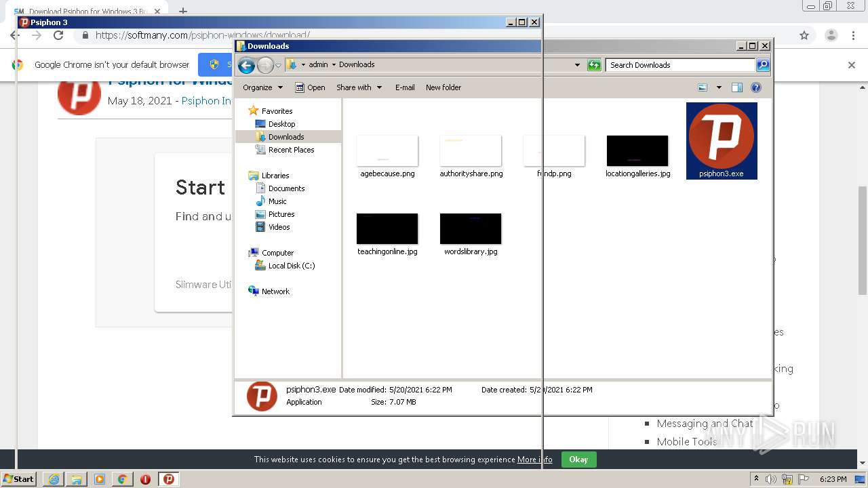This screenshot has width=868, height=488.
Task: Click the Opera taskbar icon
Action: (145, 479)
